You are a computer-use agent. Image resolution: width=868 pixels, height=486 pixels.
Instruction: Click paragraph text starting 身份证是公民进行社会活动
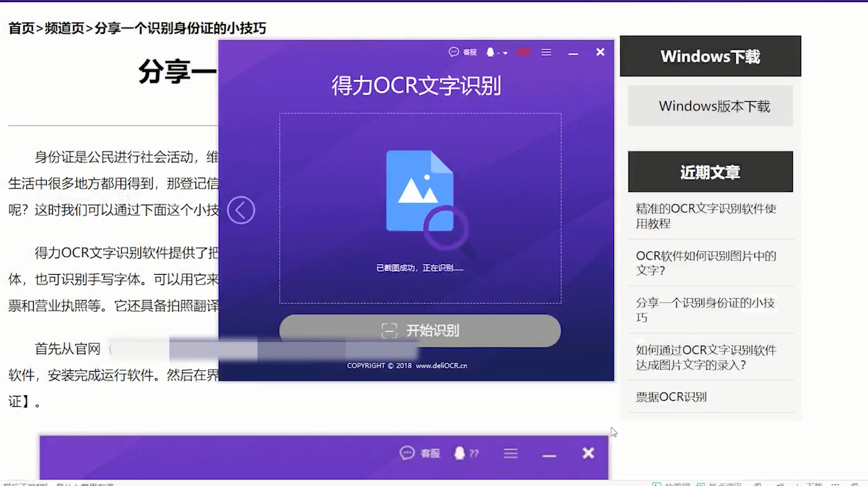[127, 157]
